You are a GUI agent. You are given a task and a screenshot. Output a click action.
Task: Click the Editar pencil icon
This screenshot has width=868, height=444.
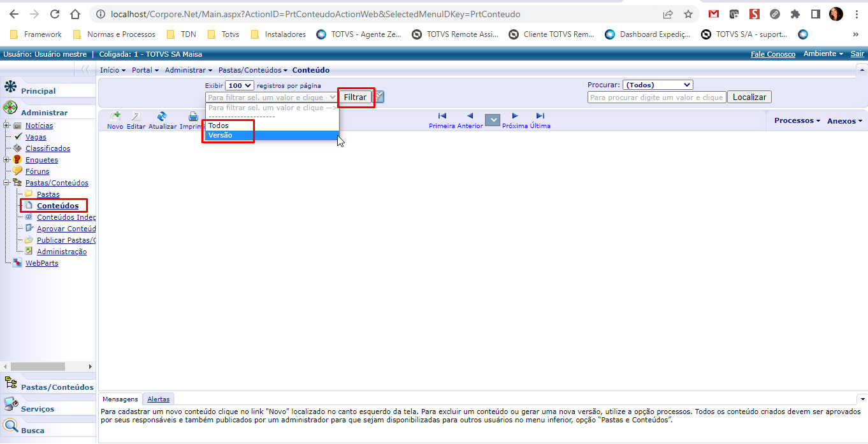click(136, 116)
